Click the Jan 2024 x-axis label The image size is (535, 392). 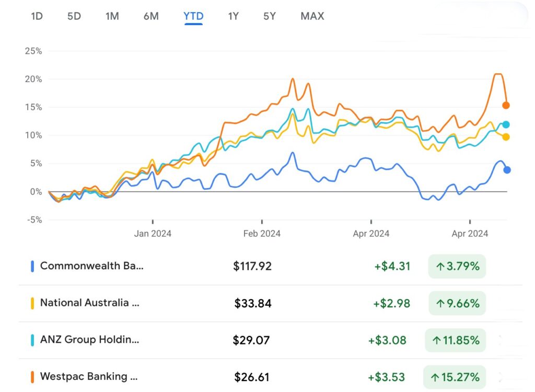(x=153, y=234)
